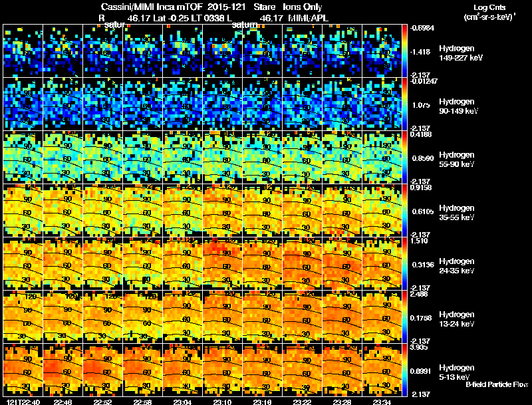Click the 'Hydrogen 5-13 keV' row label
The width and height of the screenshot is (532, 405).
click(x=457, y=372)
